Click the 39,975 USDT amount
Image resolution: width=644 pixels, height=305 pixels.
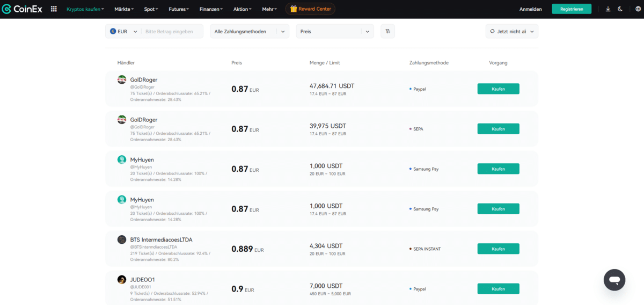[x=327, y=126]
